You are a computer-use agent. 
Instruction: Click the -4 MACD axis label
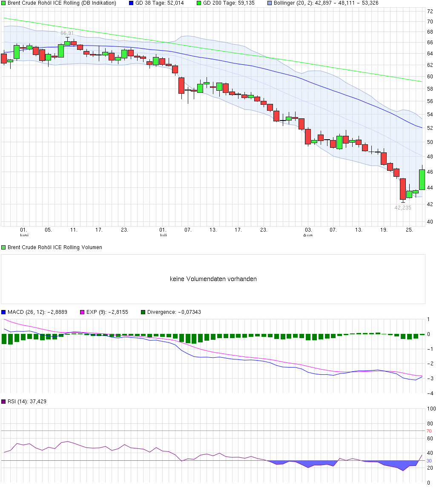pyautogui.click(x=430, y=393)
